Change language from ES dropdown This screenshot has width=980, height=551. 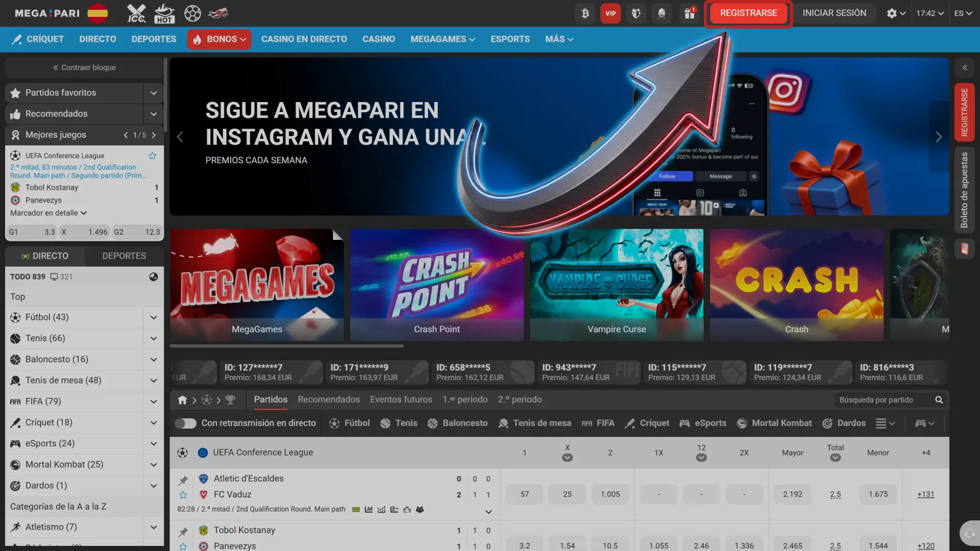pos(963,13)
